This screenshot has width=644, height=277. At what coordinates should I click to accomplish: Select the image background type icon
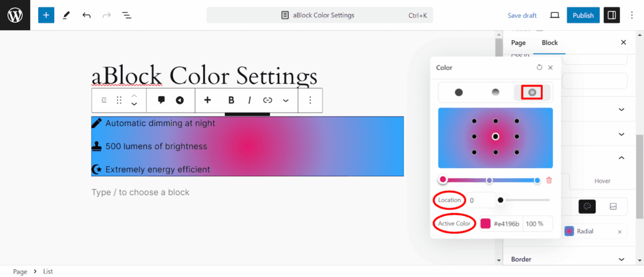(613, 206)
